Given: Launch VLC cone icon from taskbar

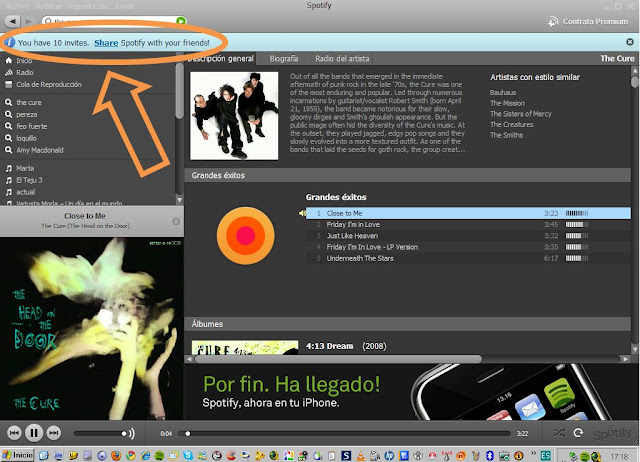Looking at the screenshot, I should coord(360,455).
